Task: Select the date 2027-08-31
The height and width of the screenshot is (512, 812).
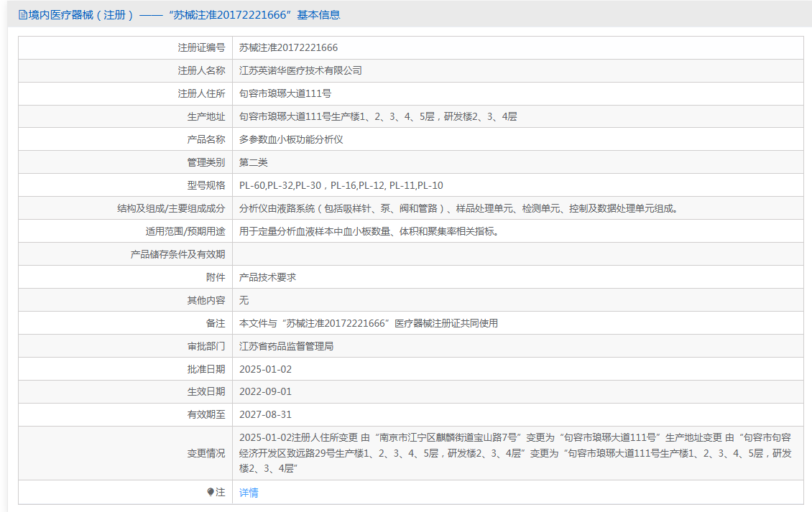Action: click(x=265, y=414)
